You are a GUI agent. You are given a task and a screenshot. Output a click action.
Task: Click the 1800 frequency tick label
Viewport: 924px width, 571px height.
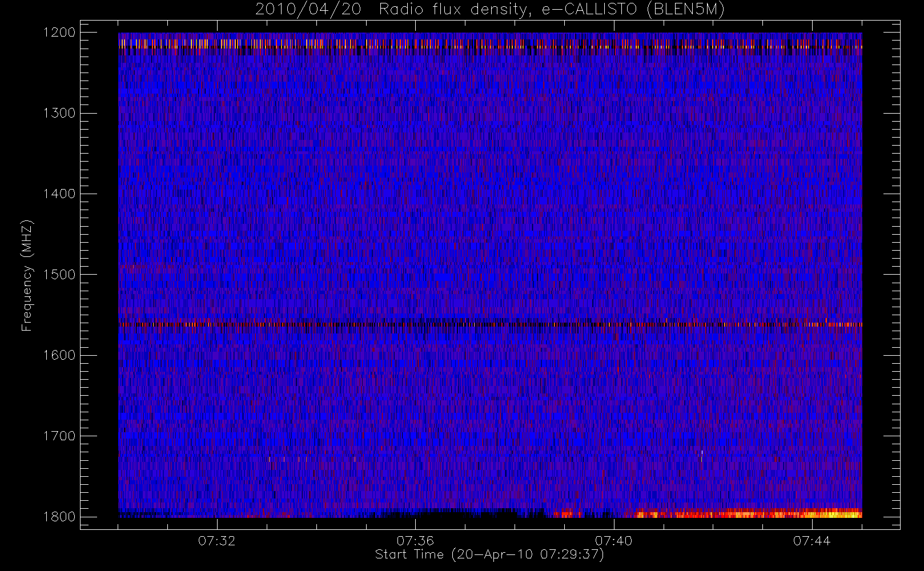[59, 517]
